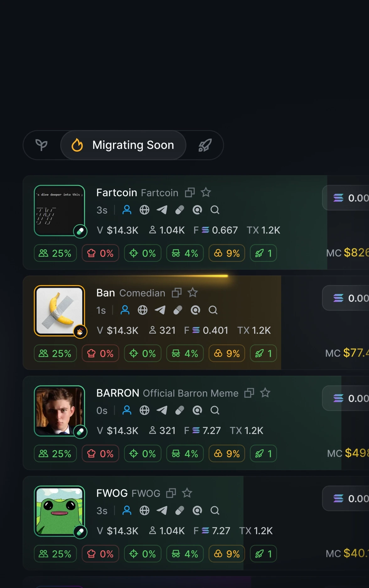Screen dimensions: 369x588
Task: Click Ban's 9% bundlers badge
Action: click(227, 353)
